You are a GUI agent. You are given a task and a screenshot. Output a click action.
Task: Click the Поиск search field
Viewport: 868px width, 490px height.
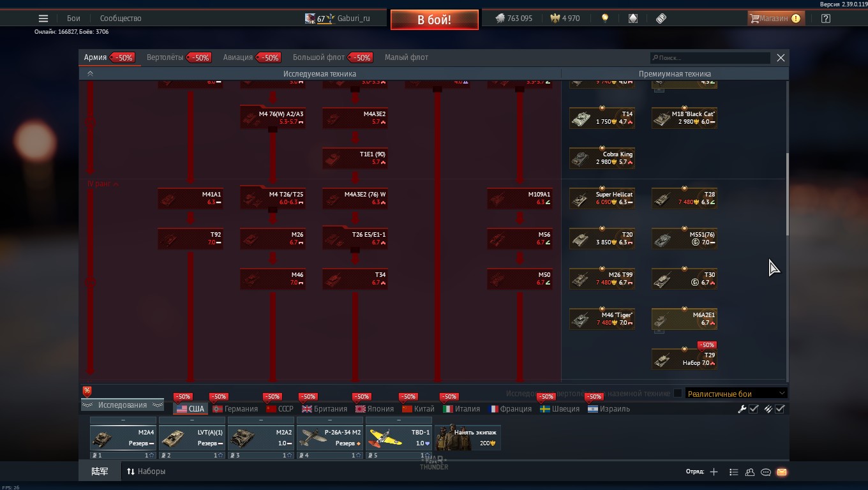point(710,57)
